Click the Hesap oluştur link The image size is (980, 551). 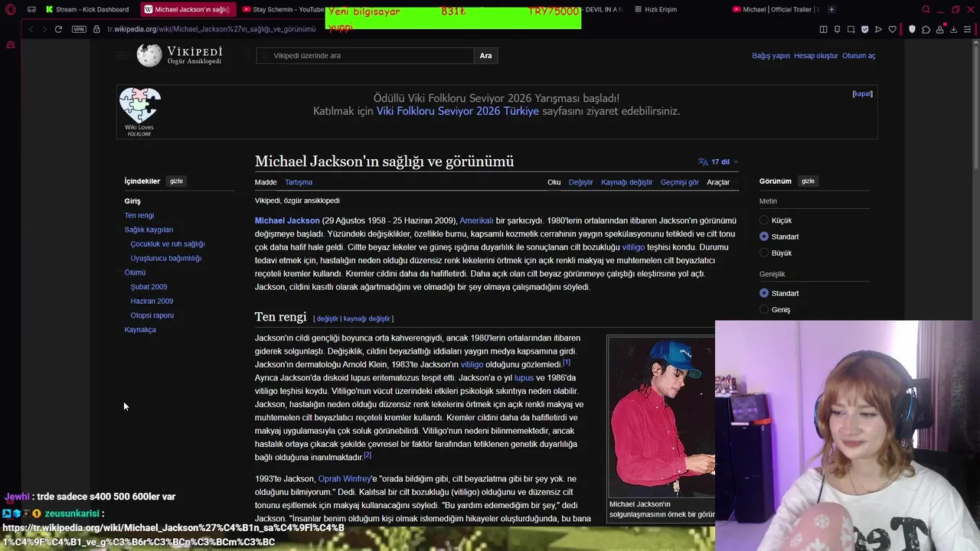(815, 56)
